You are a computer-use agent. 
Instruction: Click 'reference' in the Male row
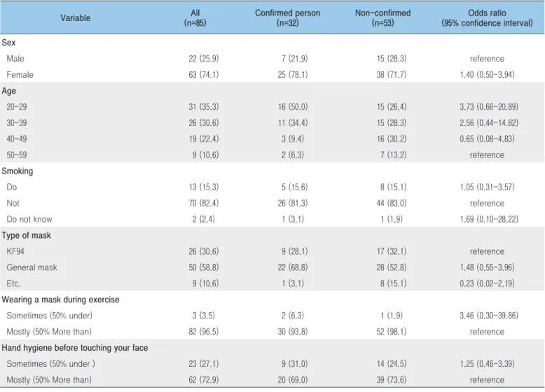[x=487, y=59]
